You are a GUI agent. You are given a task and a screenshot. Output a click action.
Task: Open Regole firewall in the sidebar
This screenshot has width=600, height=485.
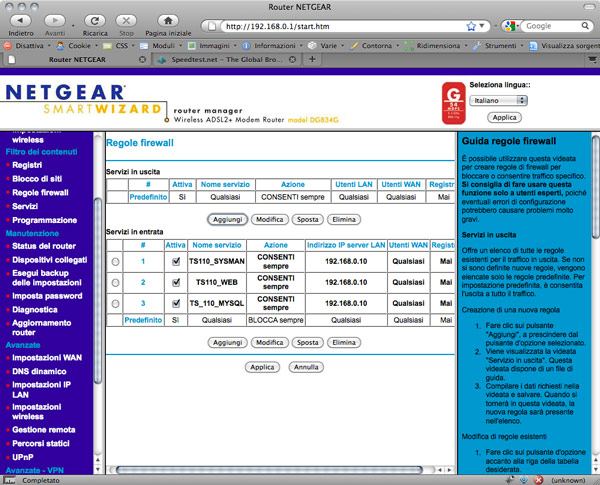click(x=40, y=193)
